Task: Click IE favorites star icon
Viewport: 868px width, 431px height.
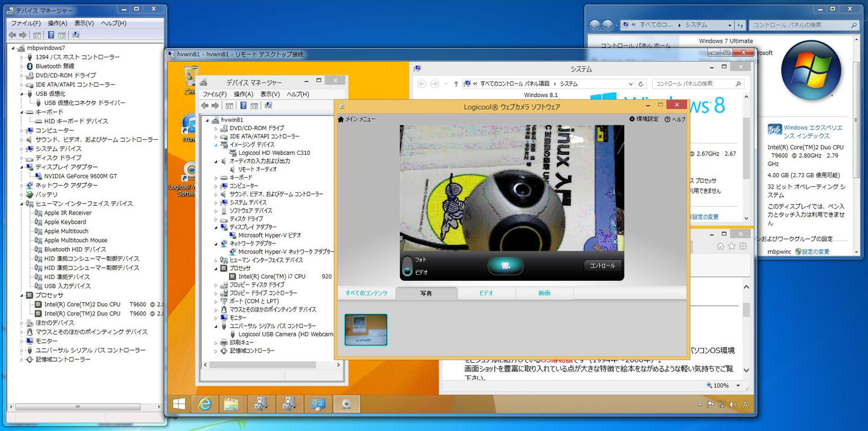Action: [x=731, y=246]
